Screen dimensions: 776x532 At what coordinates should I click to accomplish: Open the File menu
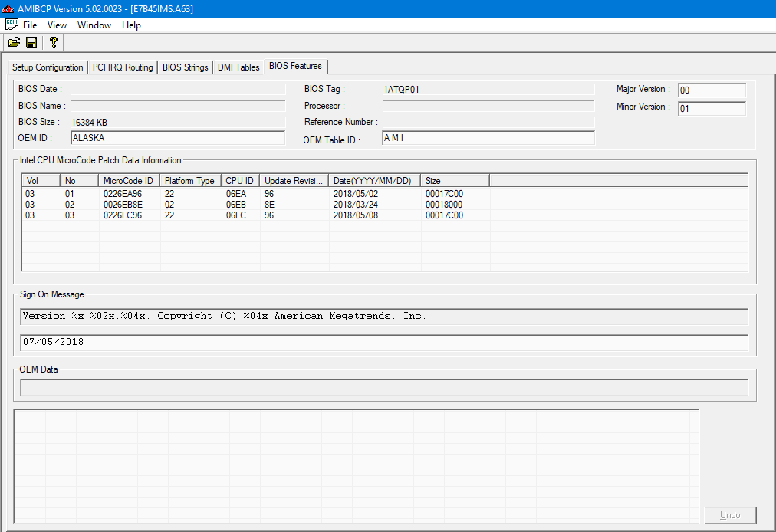click(30, 25)
